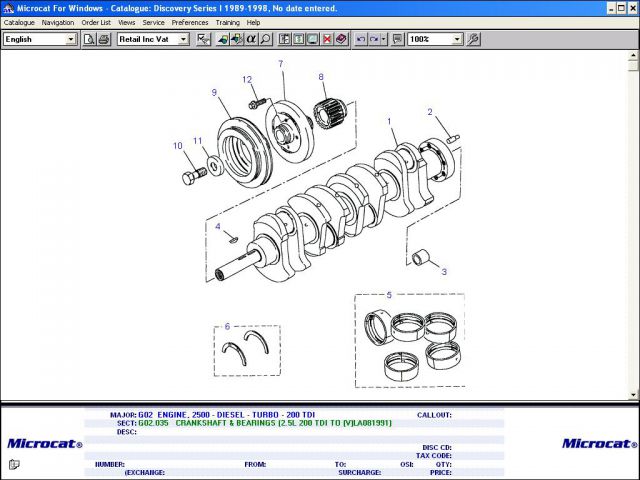Select callout number 9 crankshaft pulley
The height and width of the screenshot is (480, 640).
214,93
